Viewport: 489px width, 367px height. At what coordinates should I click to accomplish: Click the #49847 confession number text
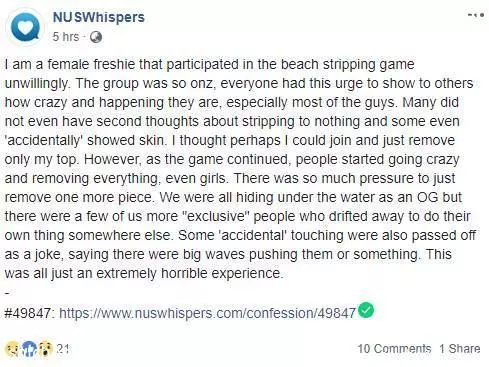pos(28,313)
